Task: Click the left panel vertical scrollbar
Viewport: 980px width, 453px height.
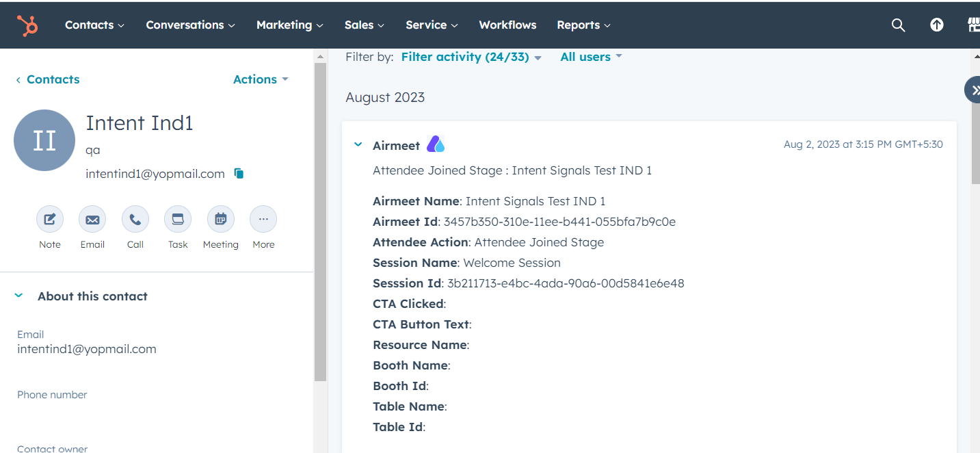Action: point(320,222)
